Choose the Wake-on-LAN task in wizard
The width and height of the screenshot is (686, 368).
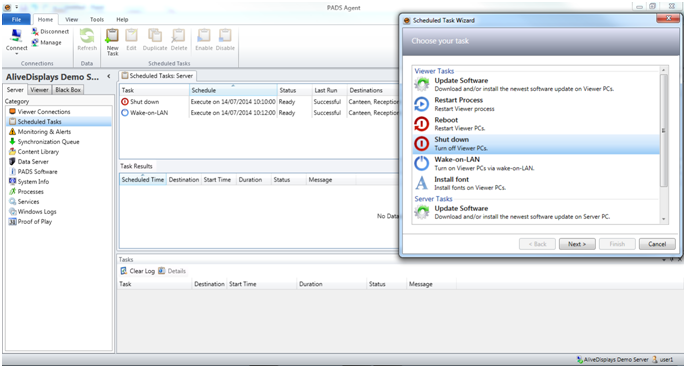[536, 163]
